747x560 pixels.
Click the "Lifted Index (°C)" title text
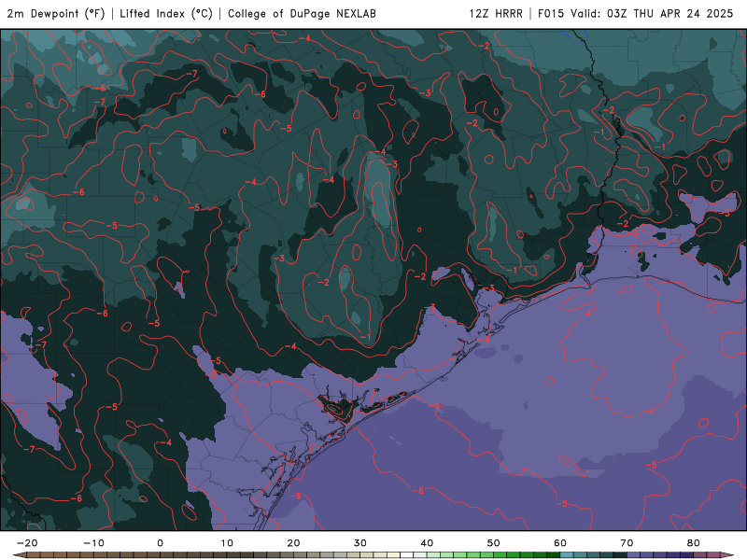(166, 13)
